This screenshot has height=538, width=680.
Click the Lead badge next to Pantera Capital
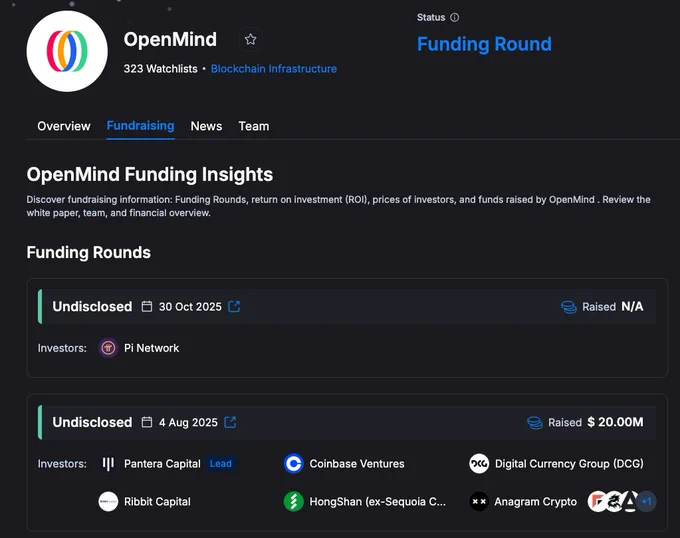pyautogui.click(x=221, y=463)
